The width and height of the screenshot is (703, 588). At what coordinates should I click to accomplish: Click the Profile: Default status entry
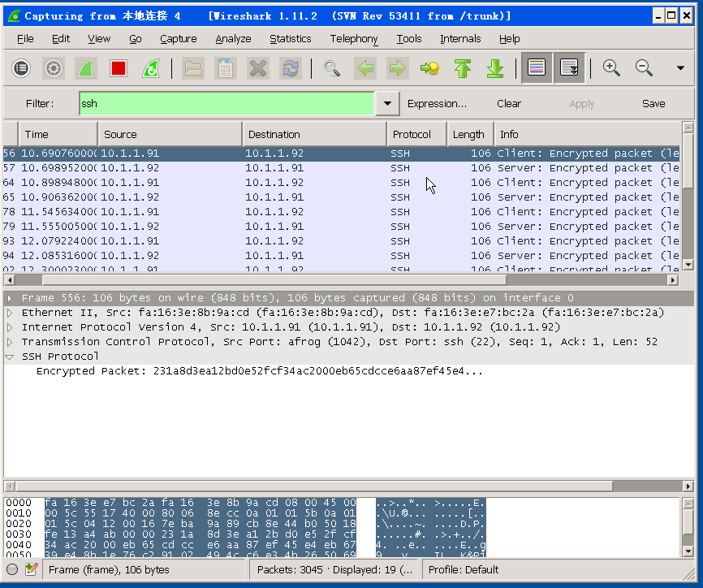tap(464, 569)
